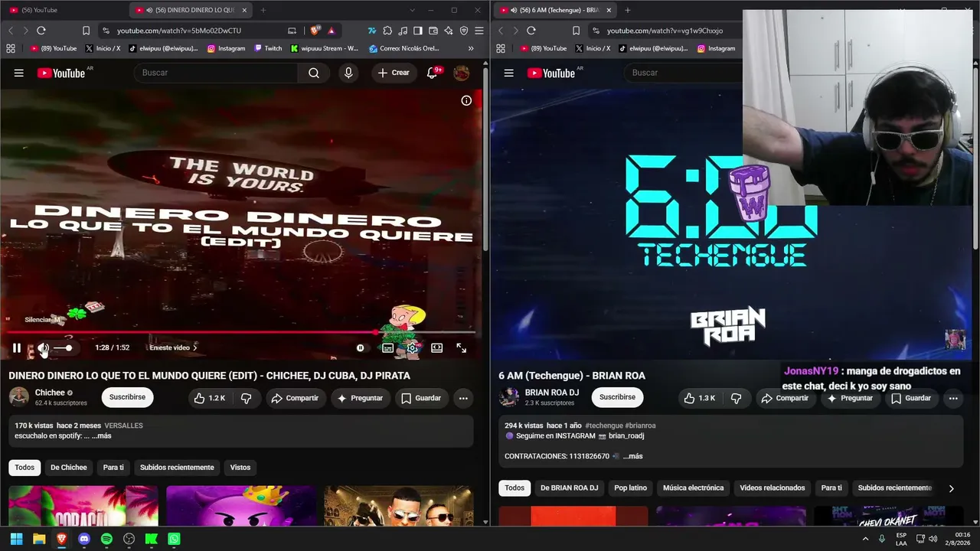Enter fullscreen on the left video
The image size is (980, 551).
462,348
